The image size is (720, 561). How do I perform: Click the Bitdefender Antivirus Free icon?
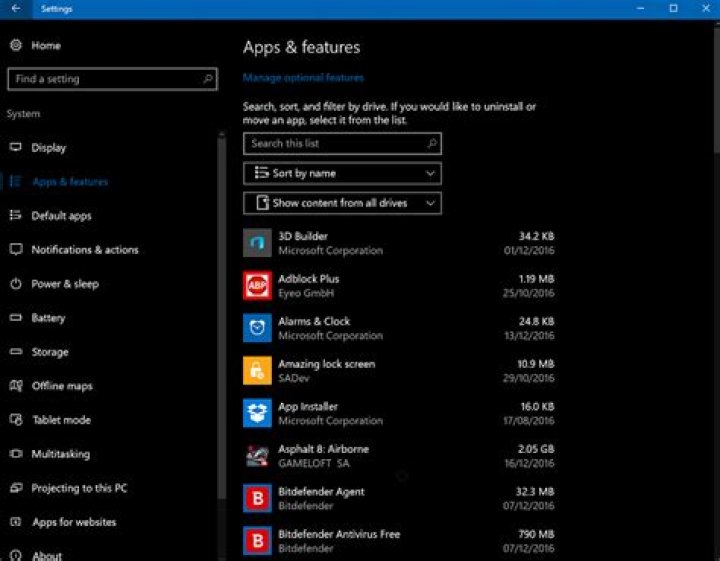click(x=257, y=541)
